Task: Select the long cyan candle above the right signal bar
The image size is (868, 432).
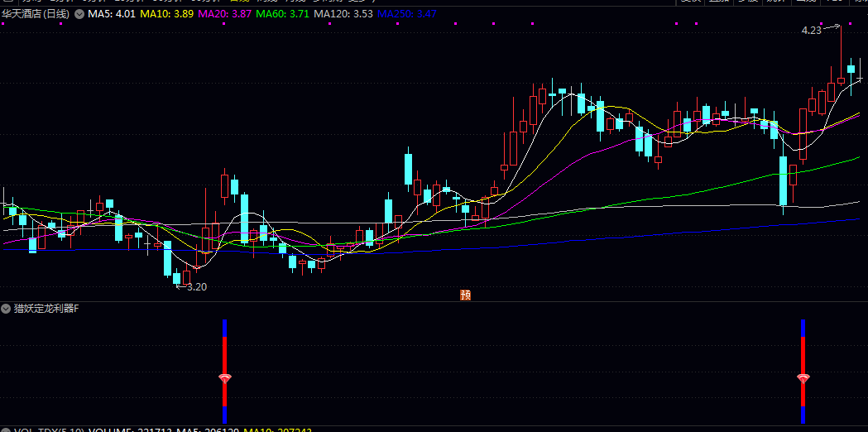Action: (x=784, y=181)
